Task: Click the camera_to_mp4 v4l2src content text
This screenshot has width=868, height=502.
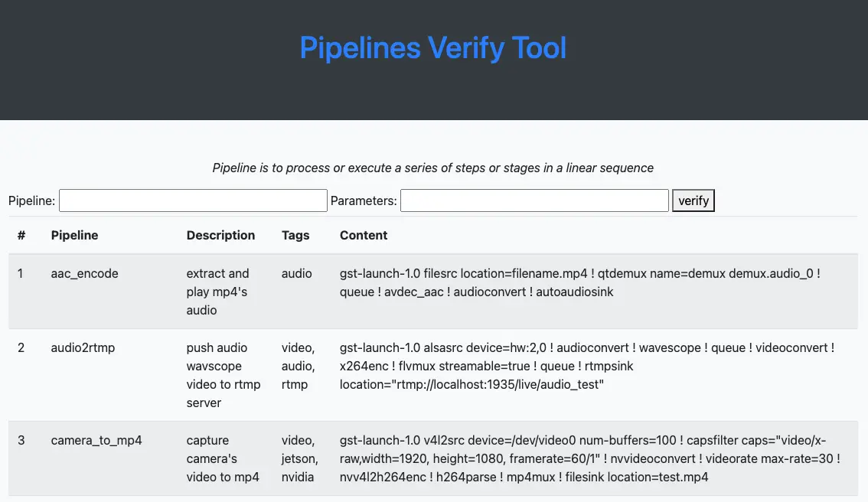Action: pyautogui.click(x=590, y=458)
